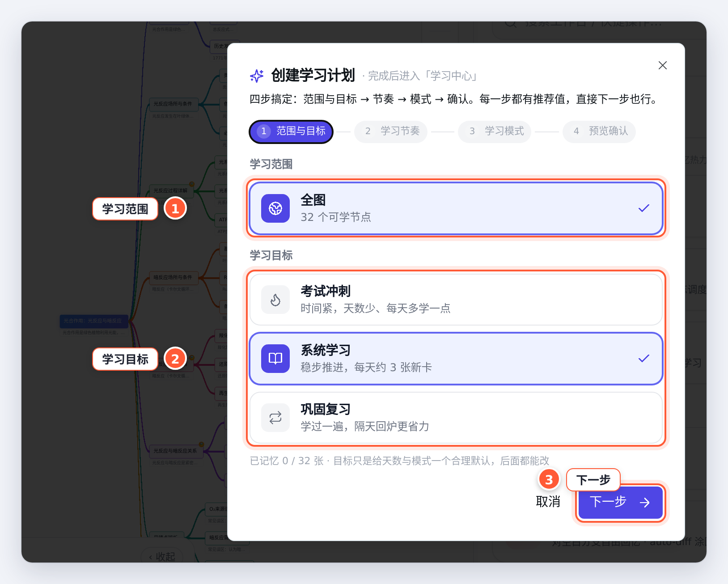Viewport: 728px width, 584px height.
Task: Click the arrow icon in 下一步 button
Action: pyautogui.click(x=645, y=503)
